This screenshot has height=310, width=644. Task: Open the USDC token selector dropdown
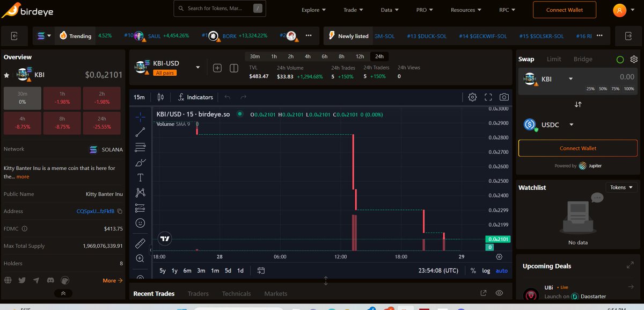pos(550,125)
